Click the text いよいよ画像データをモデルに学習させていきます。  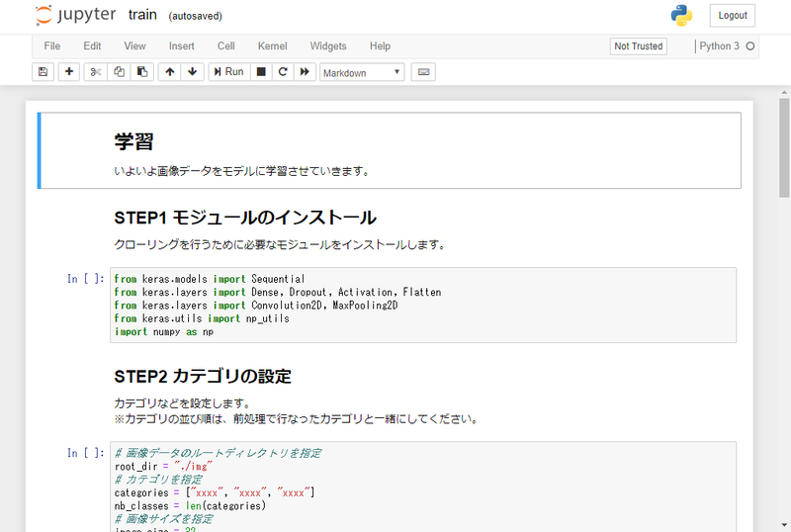243,172
